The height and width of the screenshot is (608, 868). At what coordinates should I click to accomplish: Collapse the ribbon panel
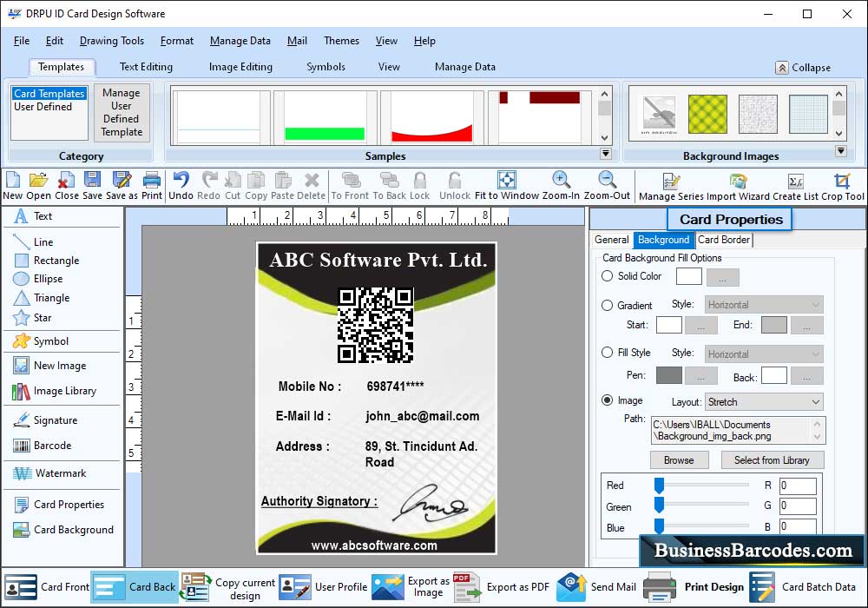[803, 68]
